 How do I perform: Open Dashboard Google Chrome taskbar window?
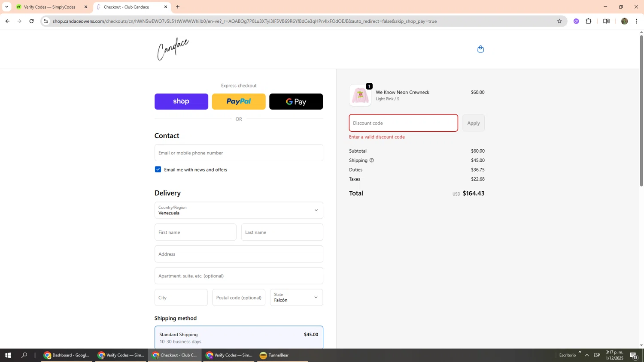tap(67, 355)
